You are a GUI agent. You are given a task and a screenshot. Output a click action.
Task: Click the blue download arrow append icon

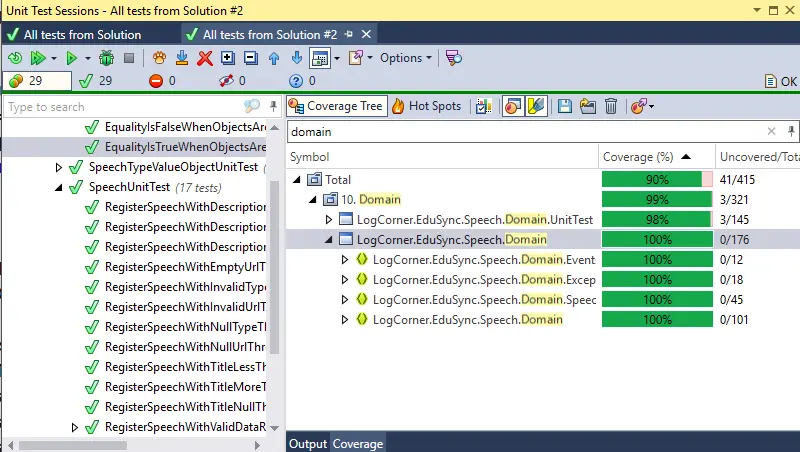[x=182, y=58]
